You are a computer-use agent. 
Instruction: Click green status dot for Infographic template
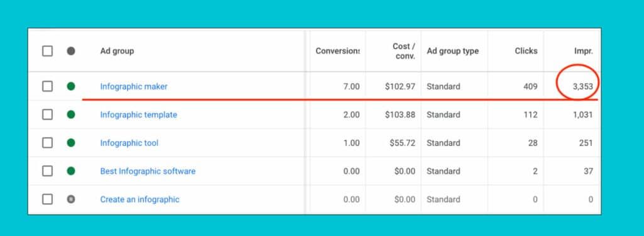[71, 115]
